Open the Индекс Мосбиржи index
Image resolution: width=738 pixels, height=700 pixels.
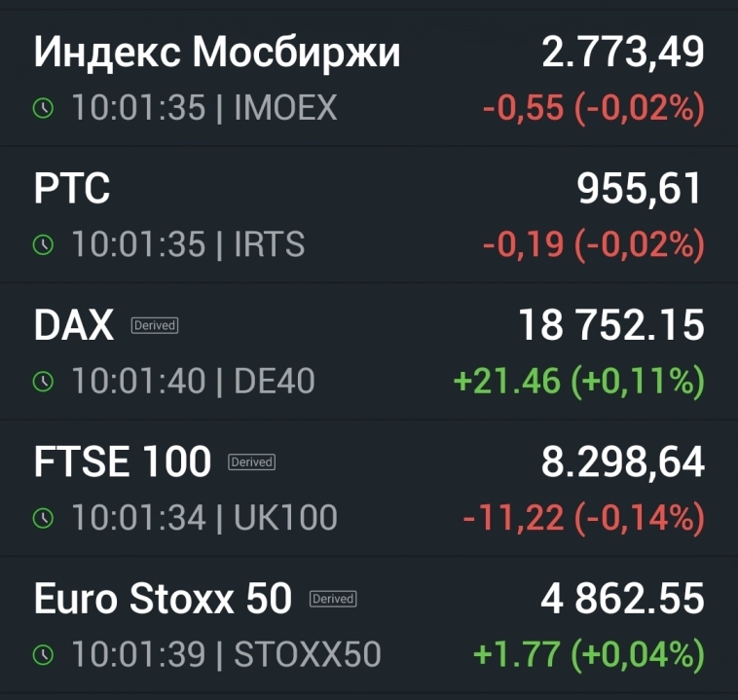pos(217,53)
